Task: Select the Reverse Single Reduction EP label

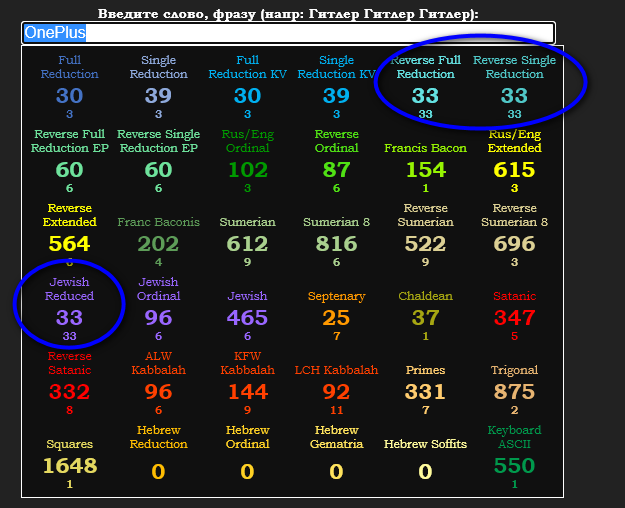Action: [x=158, y=141]
